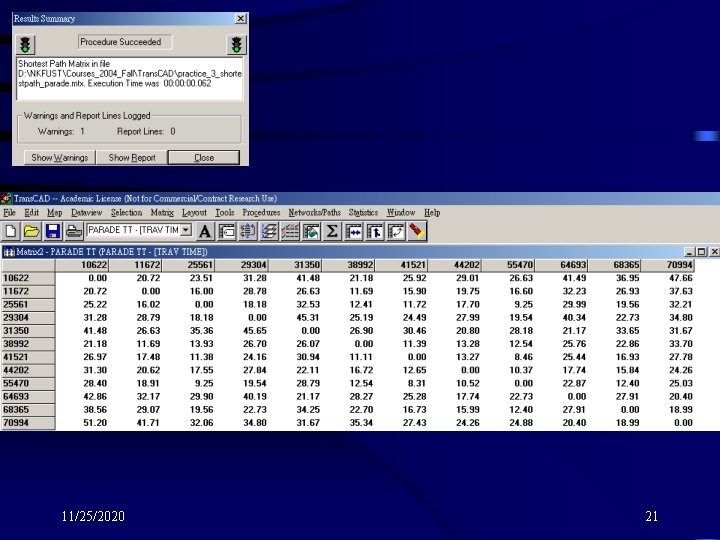This screenshot has width=720, height=540.
Task: Open the Edit menu
Action: point(31,213)
